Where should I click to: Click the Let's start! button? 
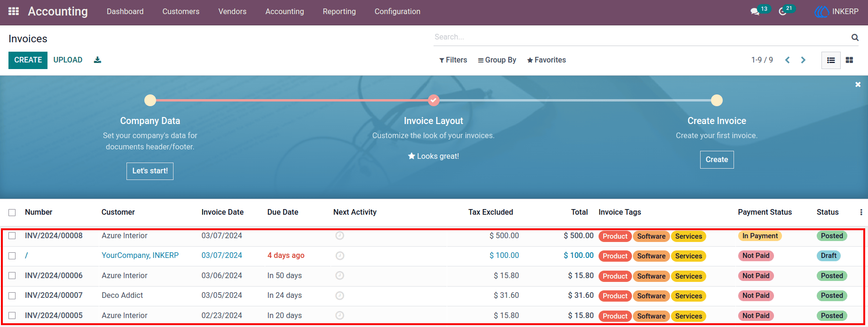150,171
